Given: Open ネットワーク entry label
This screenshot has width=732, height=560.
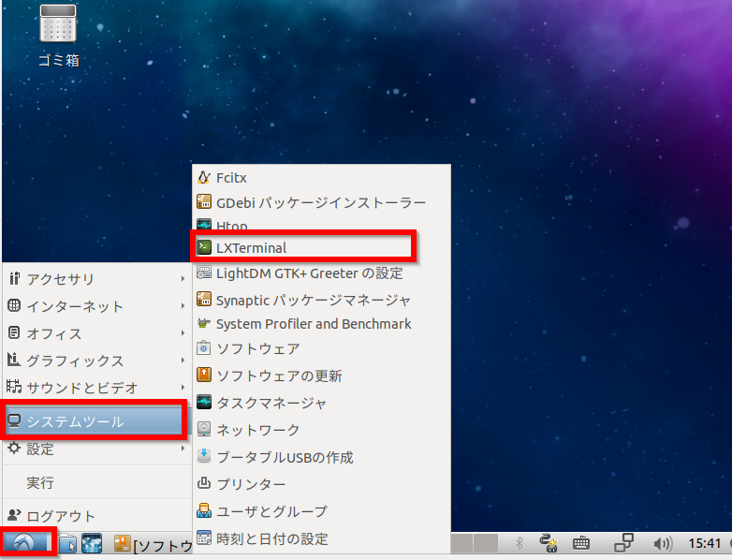Looking at the screenshot, I should point(257,430).
